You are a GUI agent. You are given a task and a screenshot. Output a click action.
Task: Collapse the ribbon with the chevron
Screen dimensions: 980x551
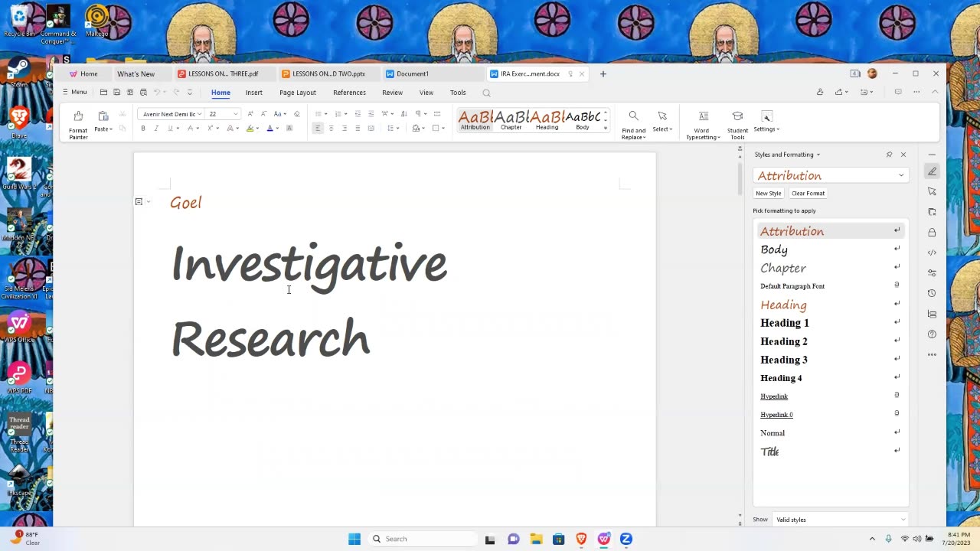point(935,93)
